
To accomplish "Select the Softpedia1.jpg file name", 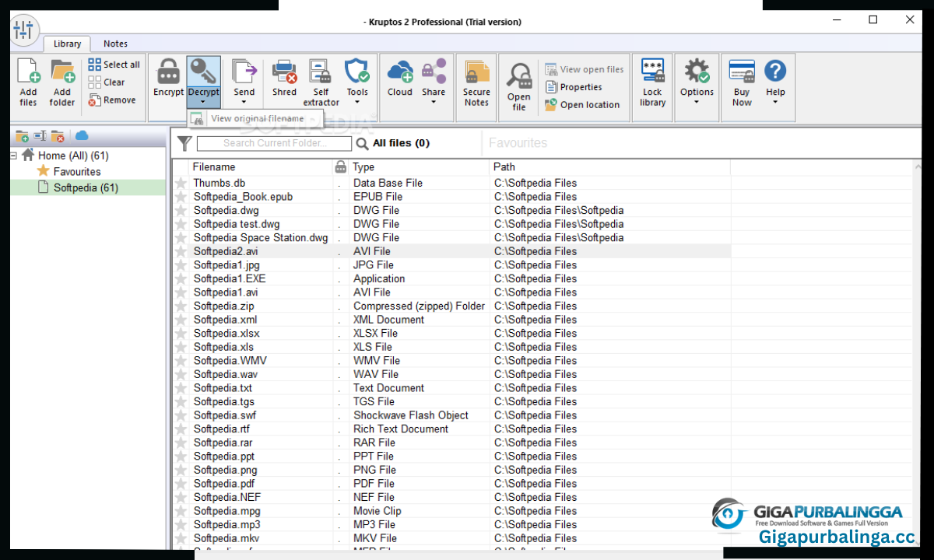I will coord(226,265).
